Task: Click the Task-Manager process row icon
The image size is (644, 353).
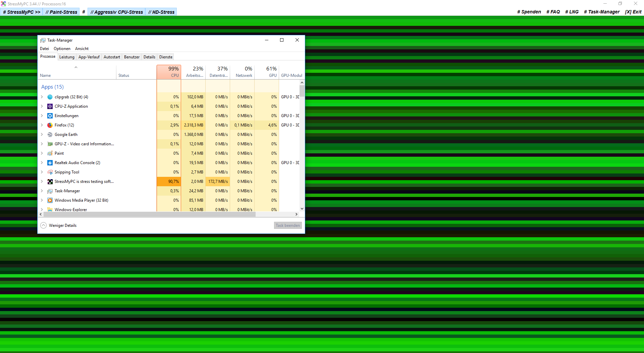Action: click(x=50, y=191)
